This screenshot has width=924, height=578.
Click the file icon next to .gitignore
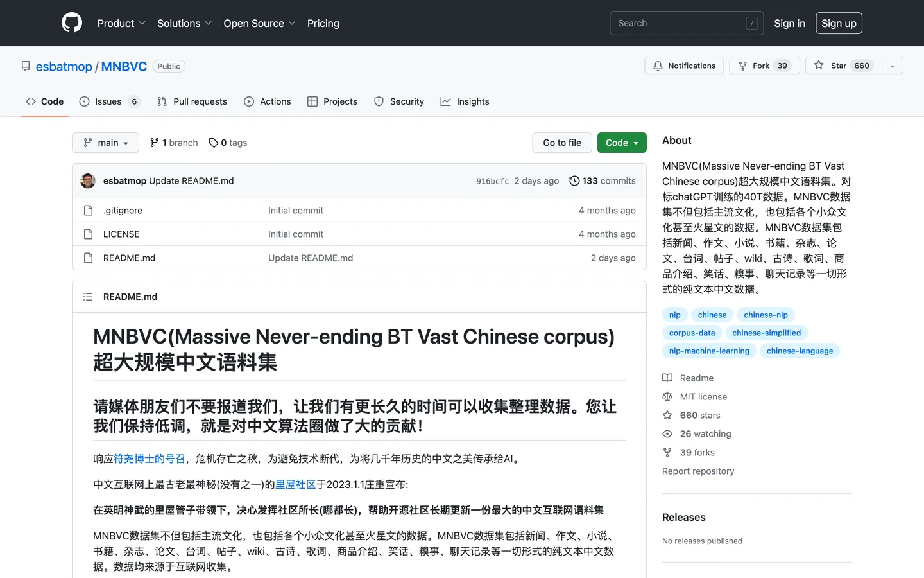(x=89, y=211)
